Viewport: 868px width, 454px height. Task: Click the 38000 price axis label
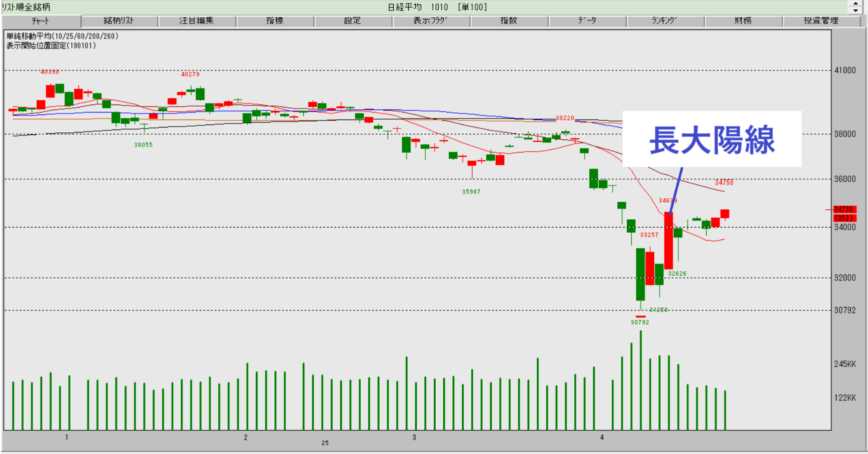(845, 134)
